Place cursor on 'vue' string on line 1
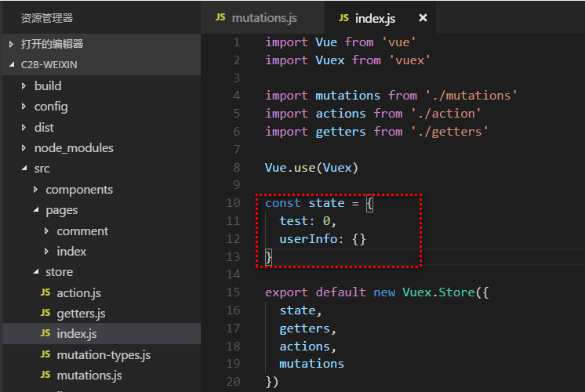Image resolution: width=585 pixels, height=392 pixels. click(x=399, y=42)
